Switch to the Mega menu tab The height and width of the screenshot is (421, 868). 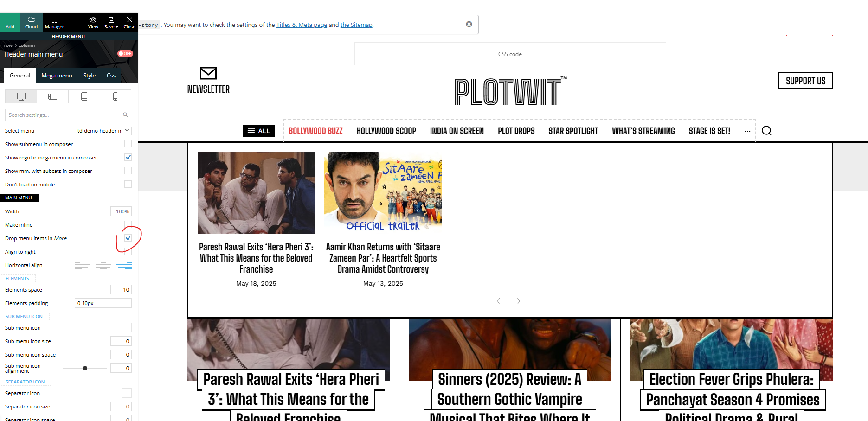coord(57,76)
